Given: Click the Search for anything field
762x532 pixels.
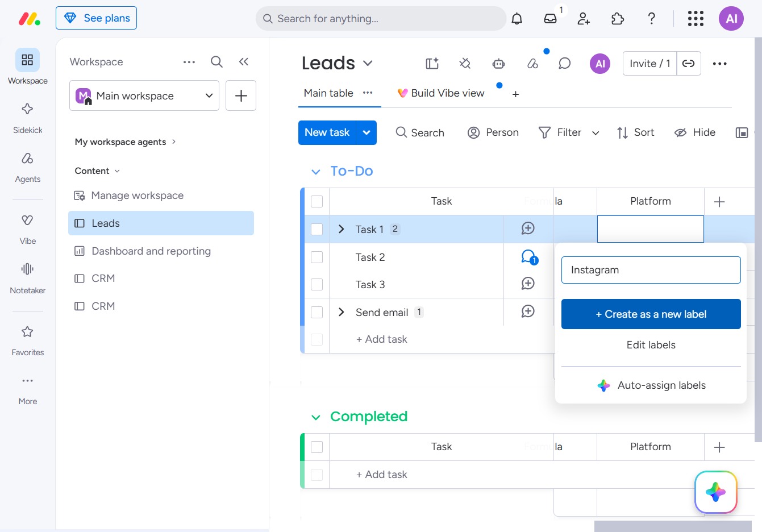Looking at the screenshot, I should pyautogui.click(x=381, y=19).
